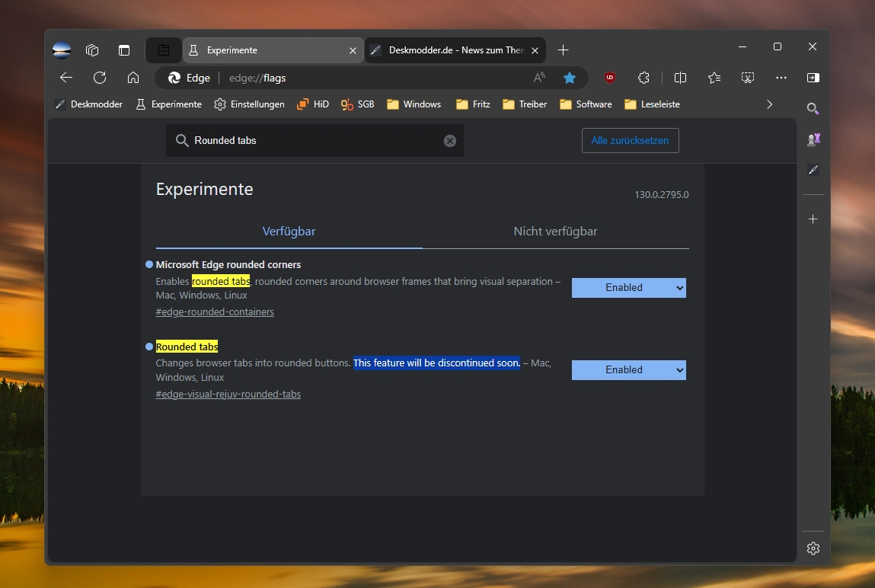
Task: Open the sidebar Games chess icon
Action: pyautogui.click(x=813, y=139)
